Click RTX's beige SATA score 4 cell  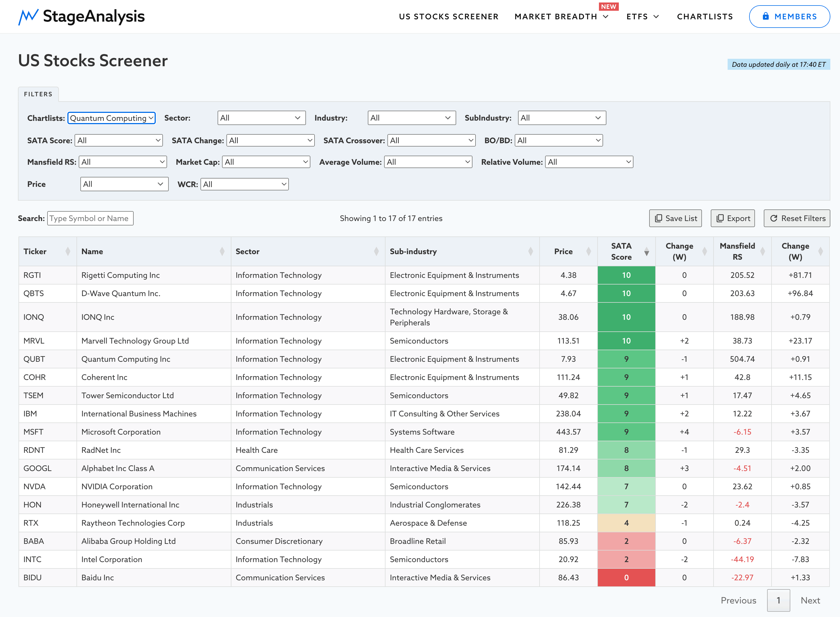tap(626, 523)
